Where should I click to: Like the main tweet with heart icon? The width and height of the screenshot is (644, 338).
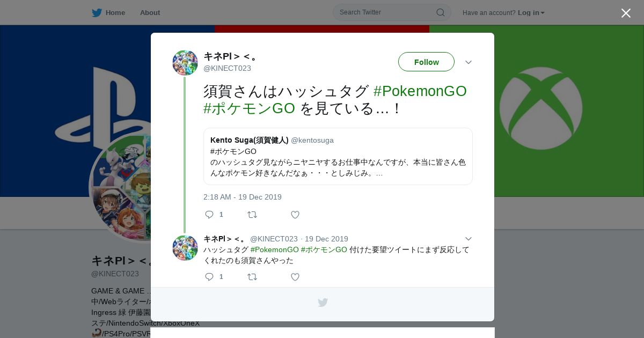[x=295, y=215]
